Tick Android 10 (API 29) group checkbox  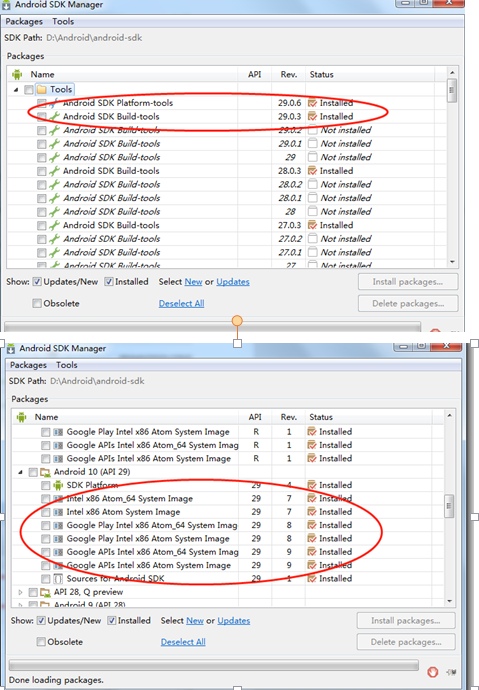[33, 472]
